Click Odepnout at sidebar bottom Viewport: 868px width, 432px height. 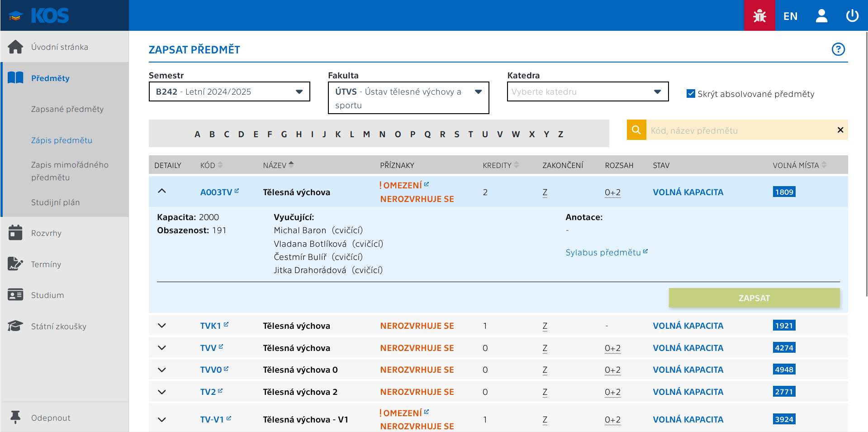point(51,418)
